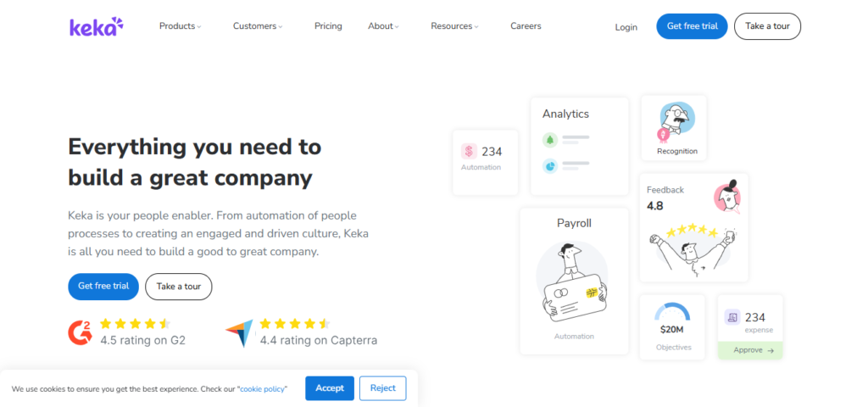Screen dimensions: 868x407
Task: Open the Customers dropdown menu
Action: click(258, 26)
